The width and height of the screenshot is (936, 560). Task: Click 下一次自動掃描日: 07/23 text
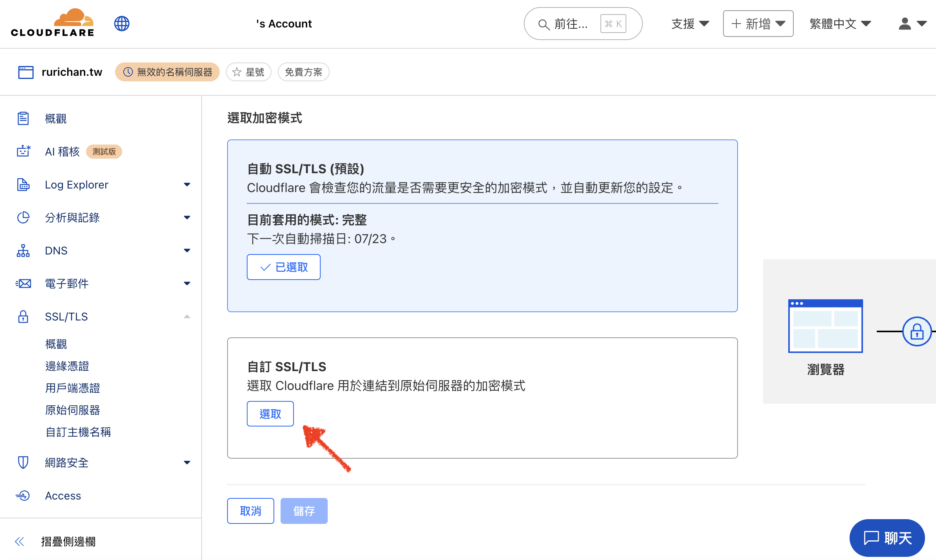[321, 239]
